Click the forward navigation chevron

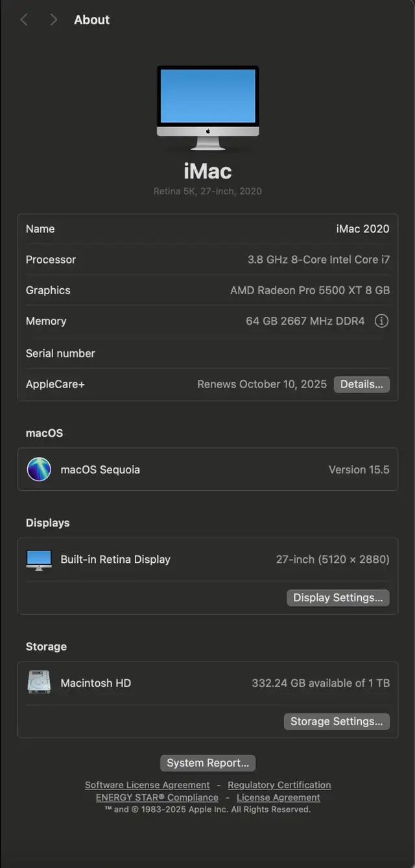pos(53,20)
